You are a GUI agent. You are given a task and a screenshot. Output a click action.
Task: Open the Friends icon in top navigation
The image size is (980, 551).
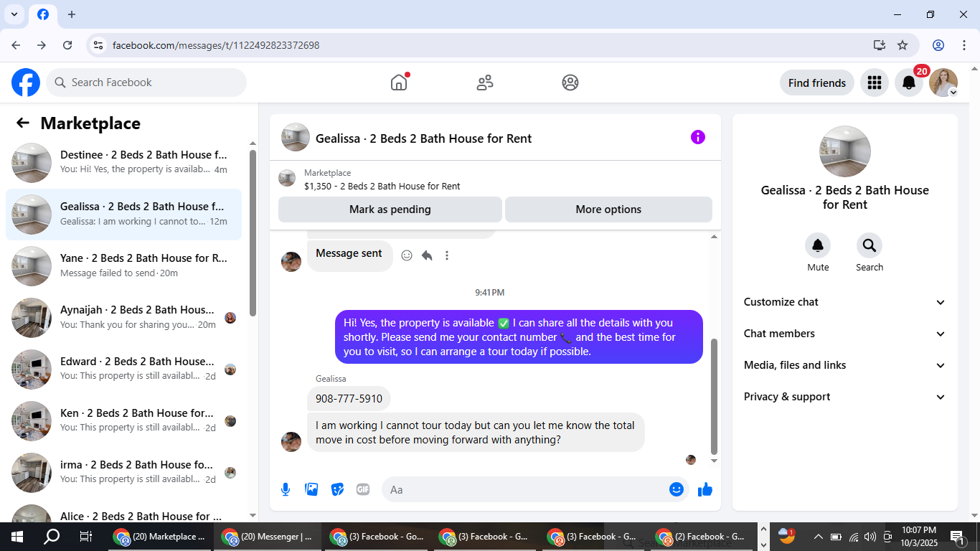(485, 83)
